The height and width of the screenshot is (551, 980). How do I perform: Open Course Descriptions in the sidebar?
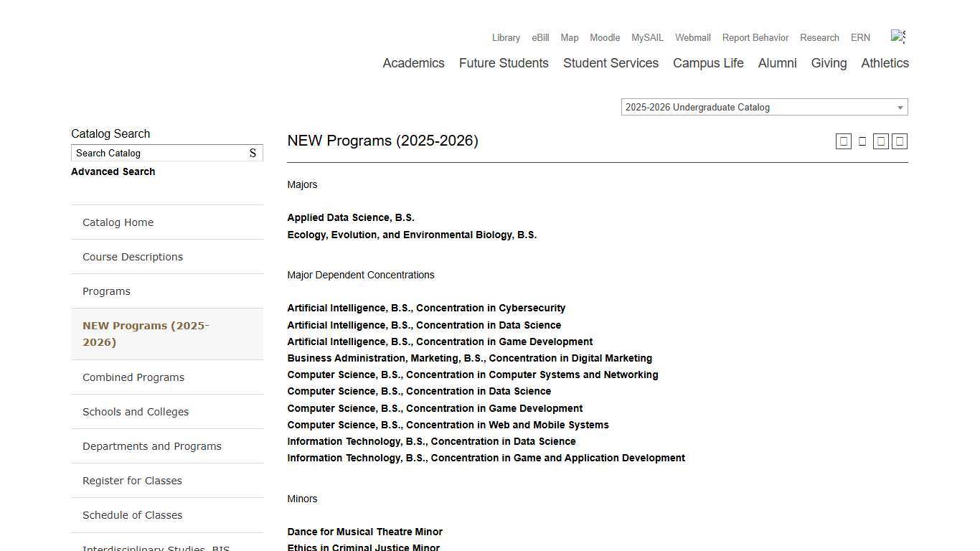pyautogui.click(x=133, y=257)
